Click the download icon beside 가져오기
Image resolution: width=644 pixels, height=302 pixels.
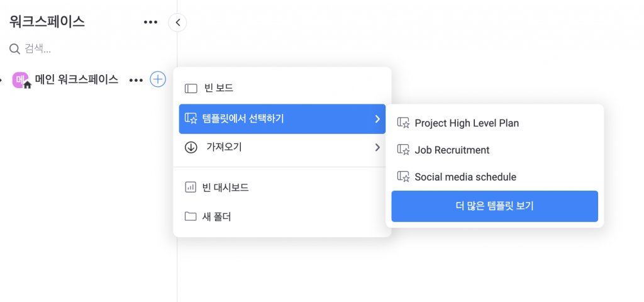coord(191,147)
